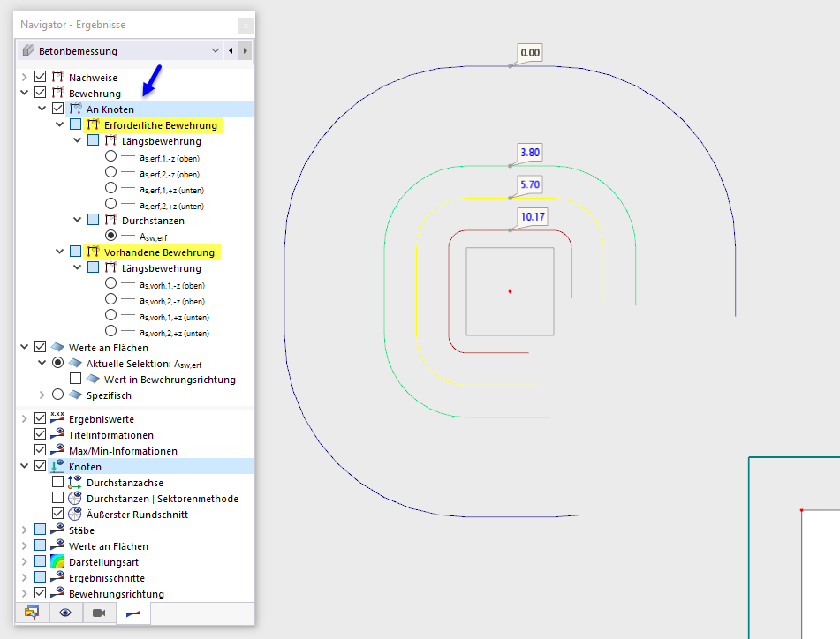This screenshot has width=840, height=639.
Task: Click the Vorhandene Bewehrung icon
Action: coord(94,252)
